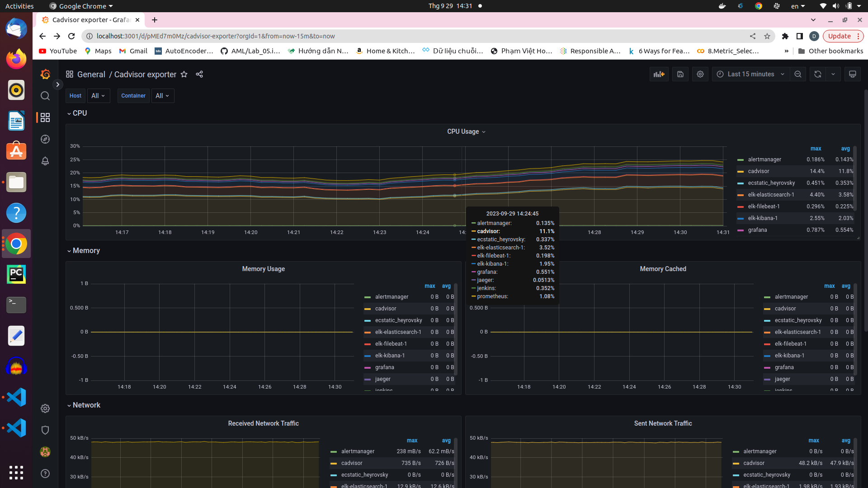The height and width of the screenshot is (488, 868).
Task: Save the dashboard using disk icon
Action: coord(680,74)
